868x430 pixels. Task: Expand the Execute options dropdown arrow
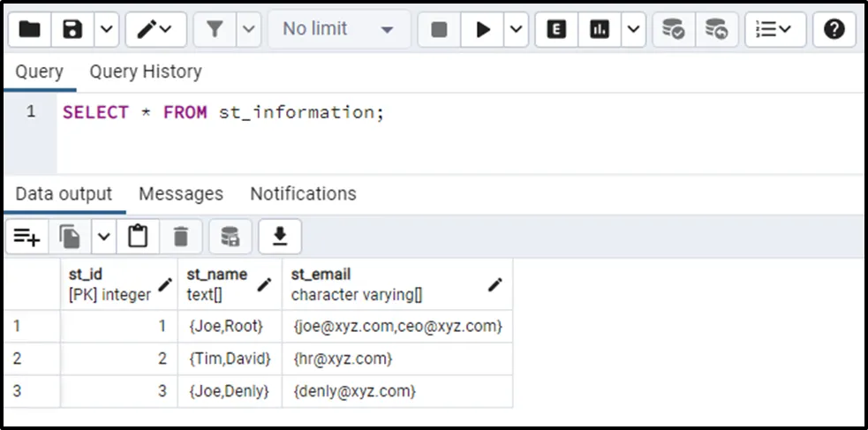coord(517,29)
